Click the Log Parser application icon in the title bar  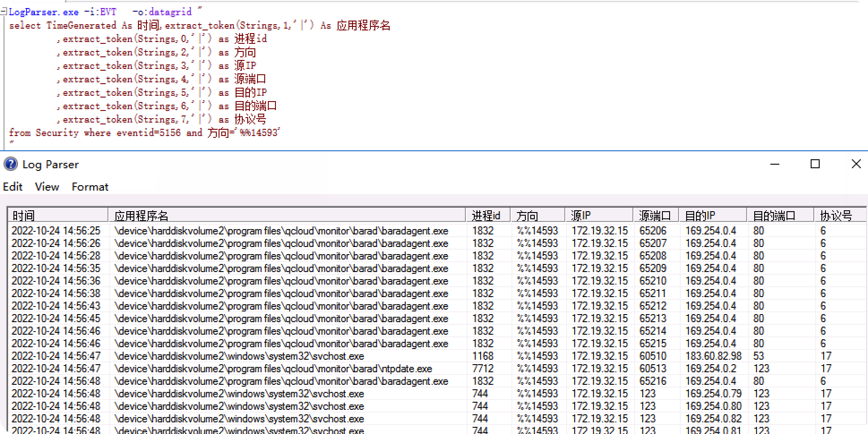point(10,164)
